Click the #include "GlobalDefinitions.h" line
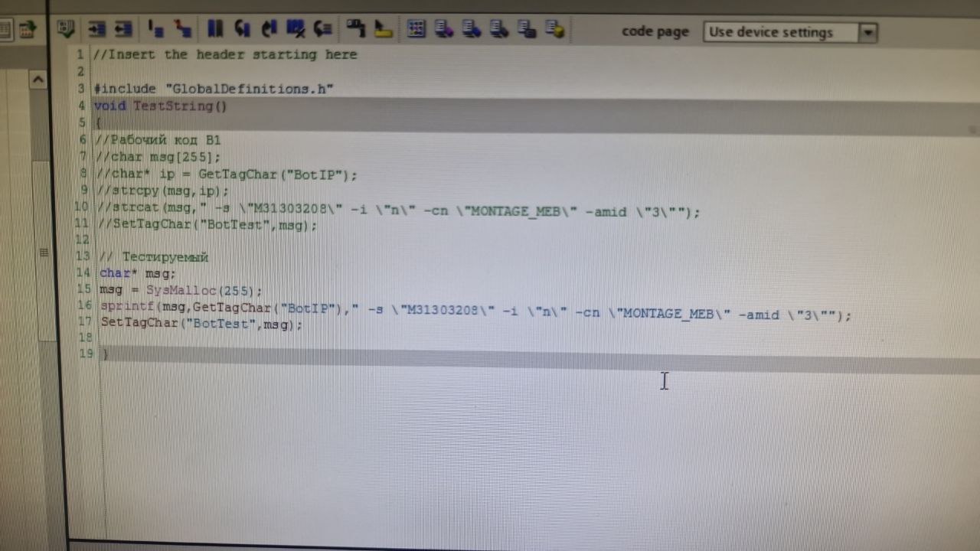980x551 pixels. pyautogui.click(x=214, y=89)
